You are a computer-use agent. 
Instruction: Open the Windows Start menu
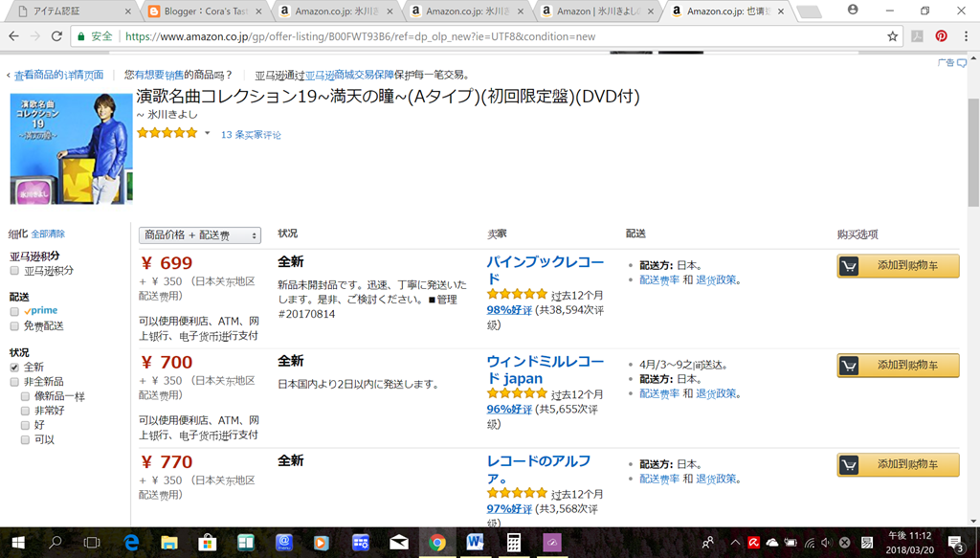[17, 543]
